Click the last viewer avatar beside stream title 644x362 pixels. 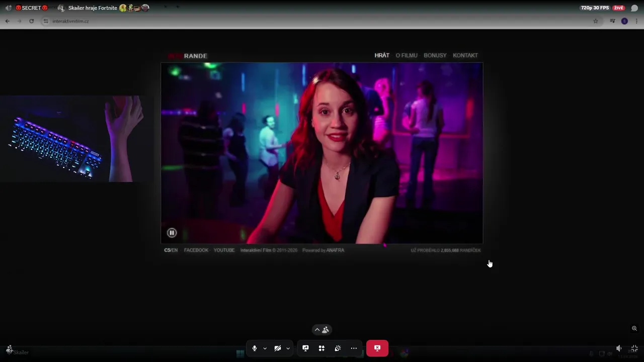coord(145,8)
